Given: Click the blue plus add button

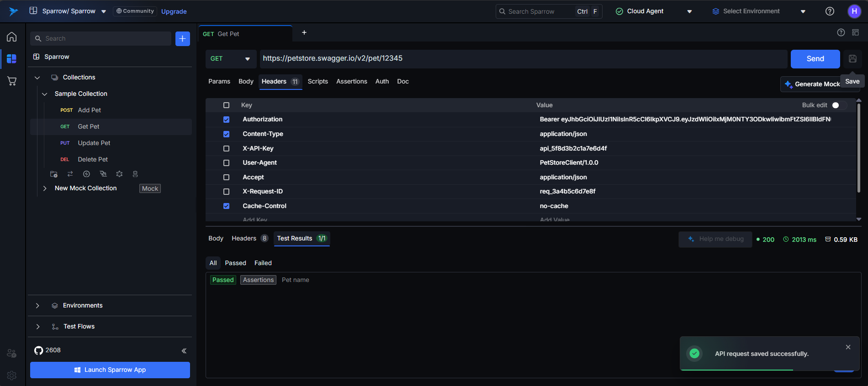Looking at the screenshot, I should point(182,39).
